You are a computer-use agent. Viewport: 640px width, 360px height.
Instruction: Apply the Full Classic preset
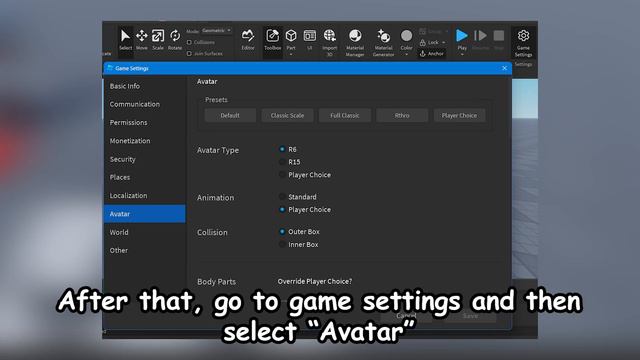(x=345, y=116)
